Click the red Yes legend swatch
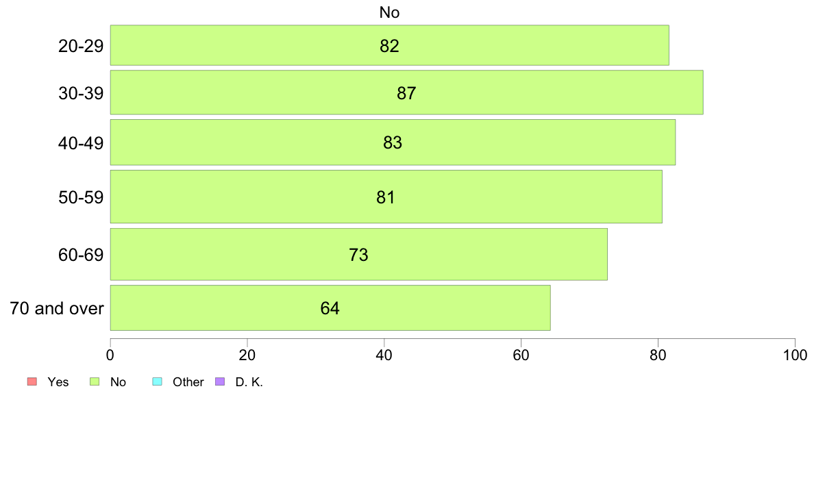 point(32,382)
